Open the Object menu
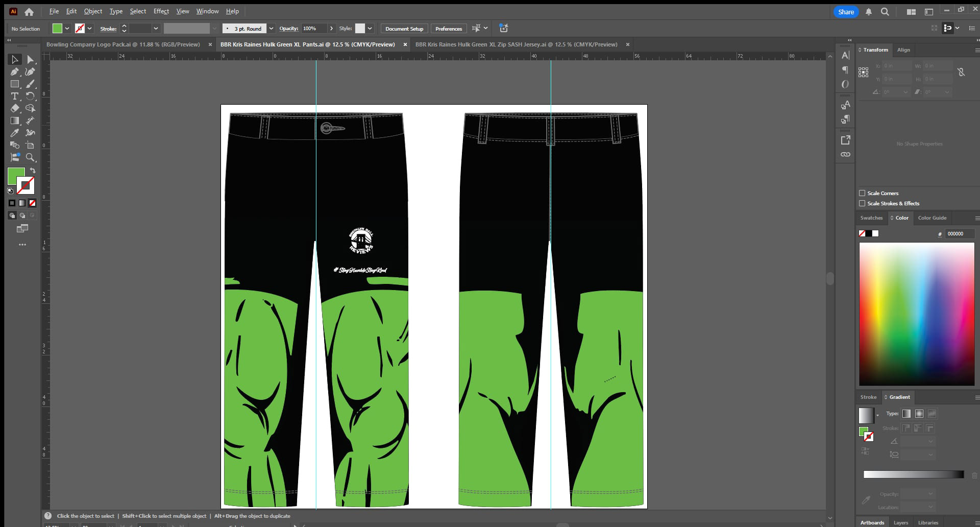 point(93,11)
